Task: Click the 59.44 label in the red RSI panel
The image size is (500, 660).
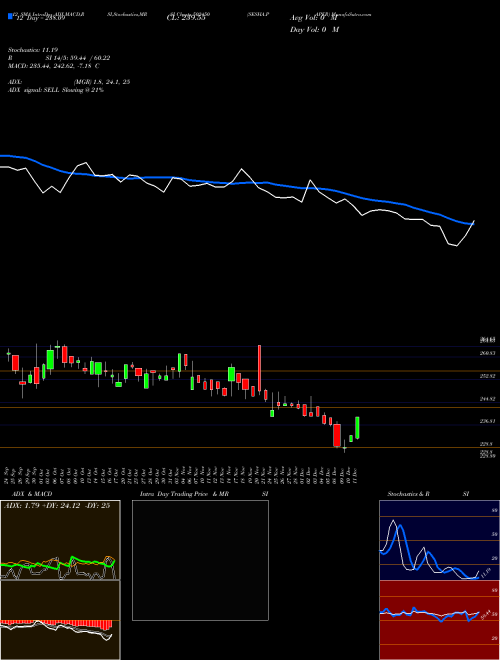Action: pos(486,615)
